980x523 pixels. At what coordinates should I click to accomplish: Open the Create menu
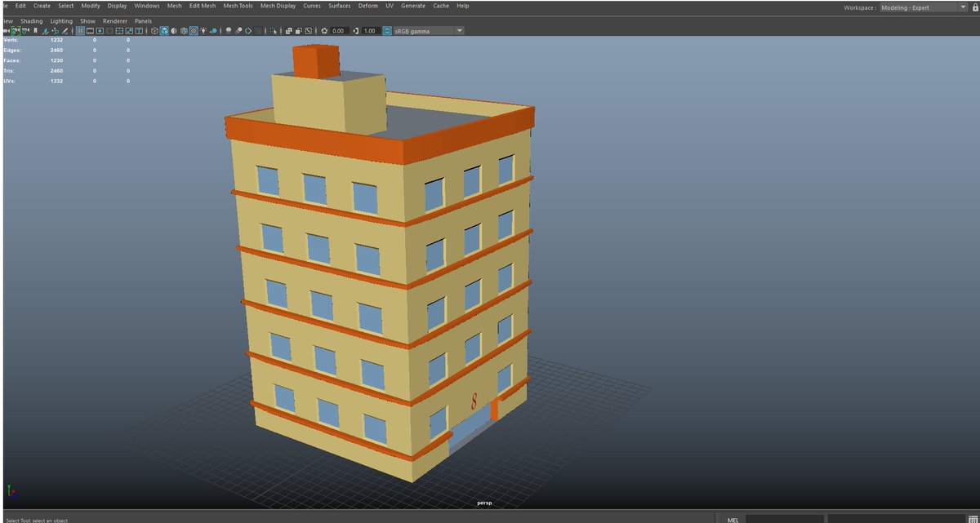point(42,6)
